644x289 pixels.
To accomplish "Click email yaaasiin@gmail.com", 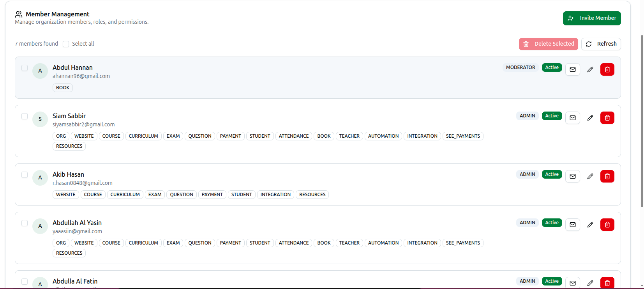I will pos(77,231).
